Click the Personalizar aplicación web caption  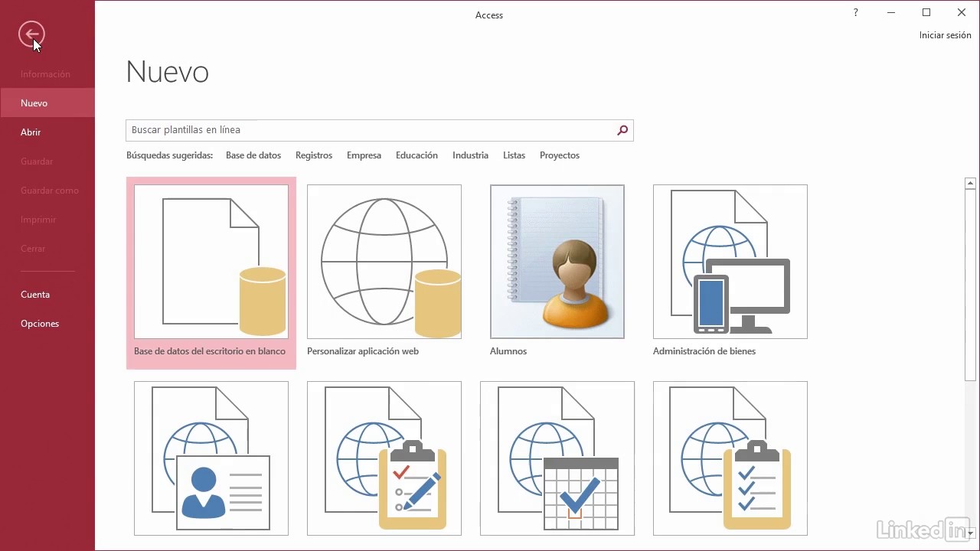pyautogui.click(x=363, y=351)
